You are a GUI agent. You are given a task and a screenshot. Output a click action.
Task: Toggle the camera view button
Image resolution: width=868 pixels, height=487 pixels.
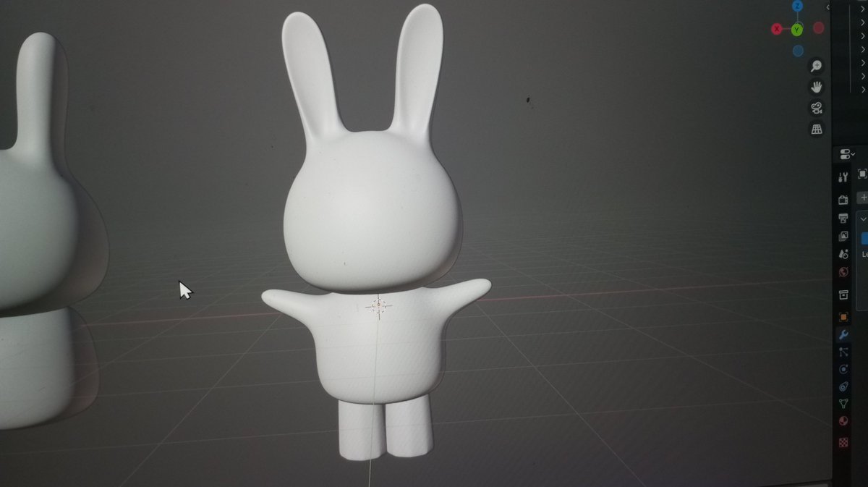tap(816, 109)
